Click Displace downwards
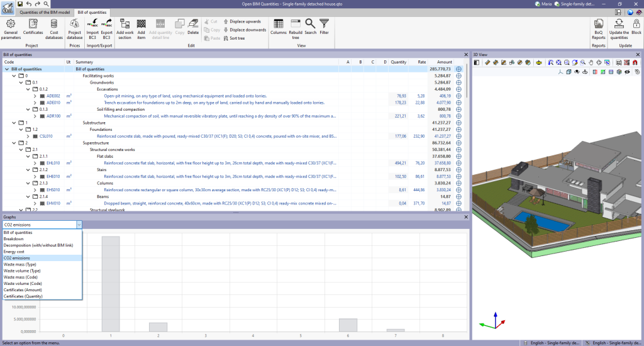The height and width of the screenshot is (346, 644). (245, 30)
